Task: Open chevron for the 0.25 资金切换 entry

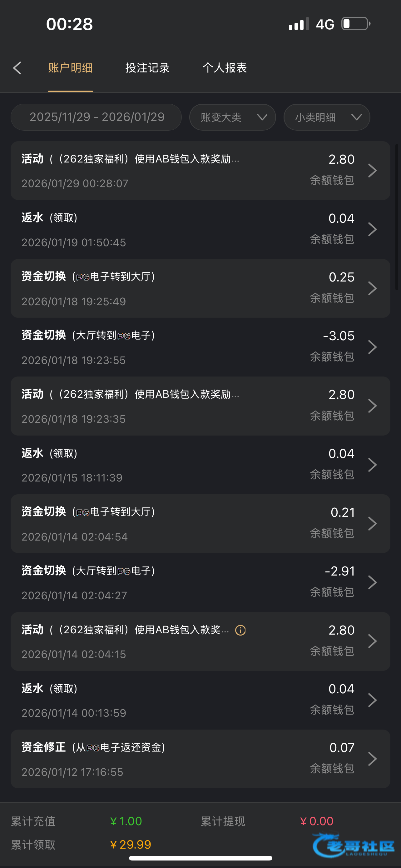Action: [372, 288]
